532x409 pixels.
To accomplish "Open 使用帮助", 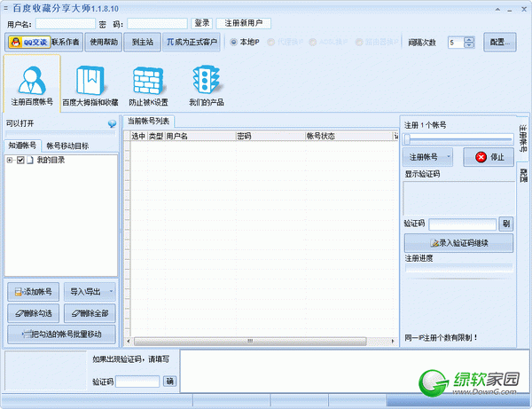I will coord(104,42).
